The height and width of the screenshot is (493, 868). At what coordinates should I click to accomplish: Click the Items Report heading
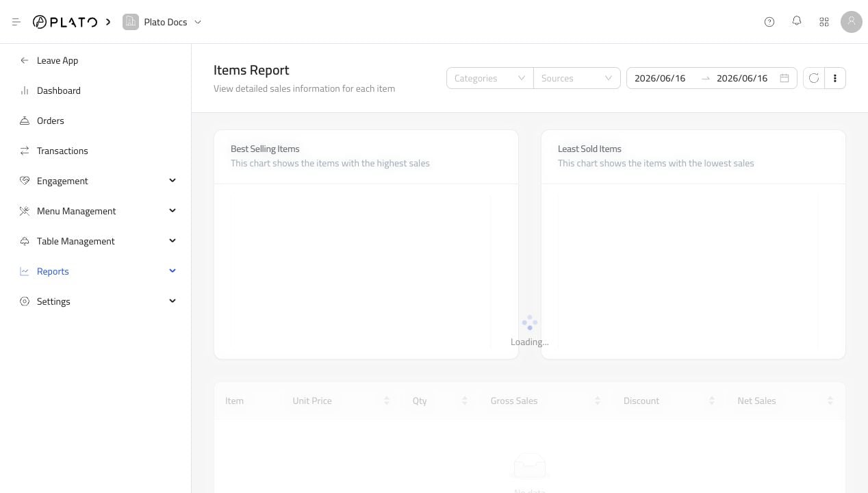tap(251, 70)
